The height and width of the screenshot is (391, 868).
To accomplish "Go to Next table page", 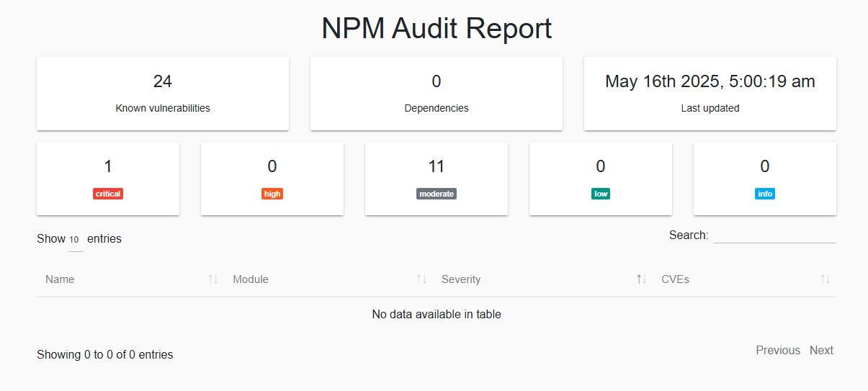I will tap(821, 351).
